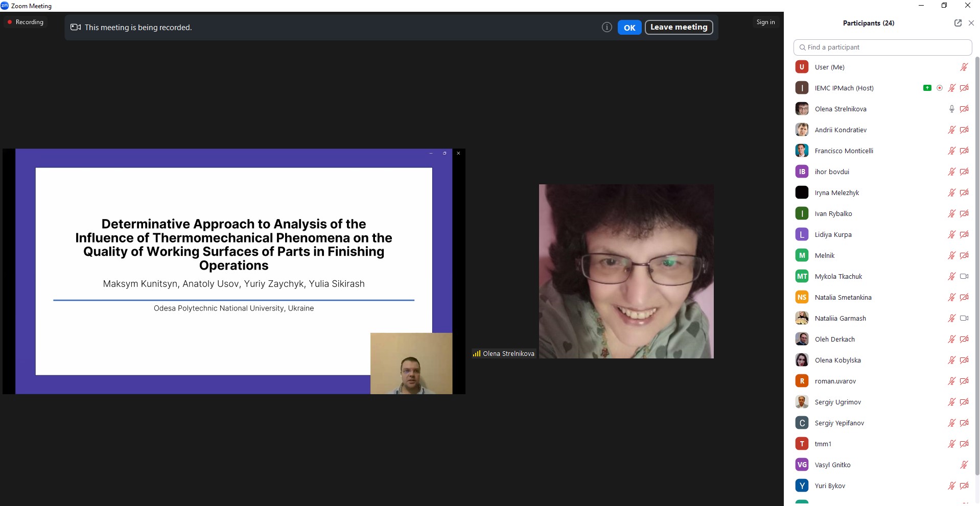Click Olena Strelnikova's video tile

click(x=626, y=271)
